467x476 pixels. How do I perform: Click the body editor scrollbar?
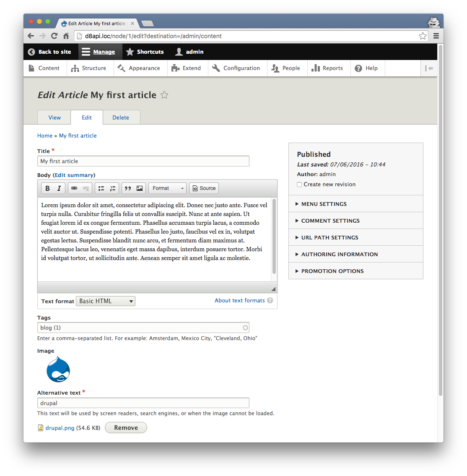point(274,237)
